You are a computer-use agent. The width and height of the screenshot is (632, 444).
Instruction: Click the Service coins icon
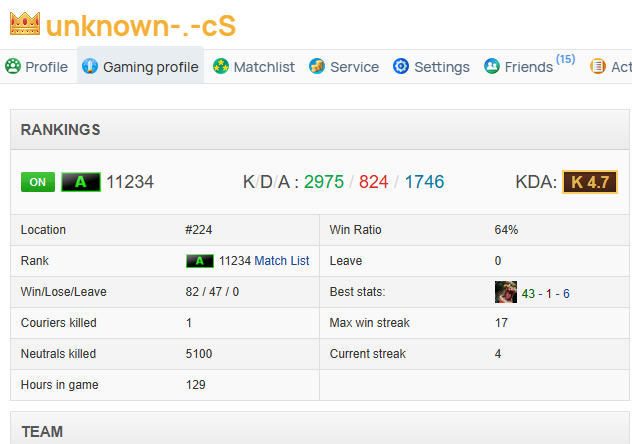pyautogui.click(x=317, y=66)
